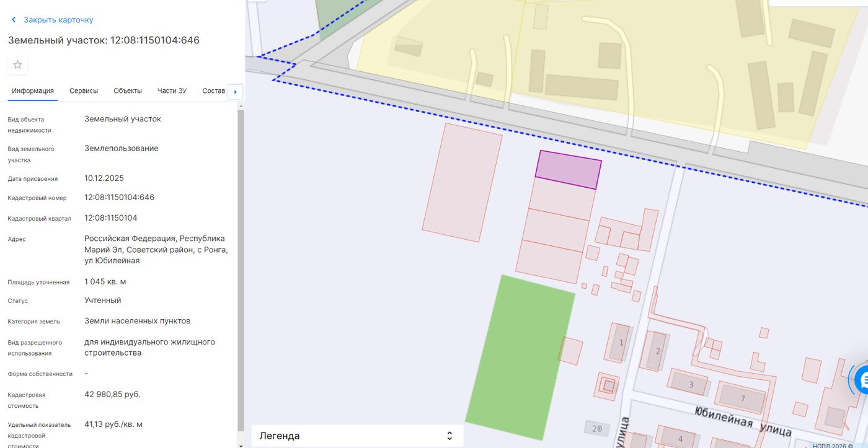Screen dimensions: 868x448
Task: Expand the Легенда panel
Action: click(x=356, y=436)
